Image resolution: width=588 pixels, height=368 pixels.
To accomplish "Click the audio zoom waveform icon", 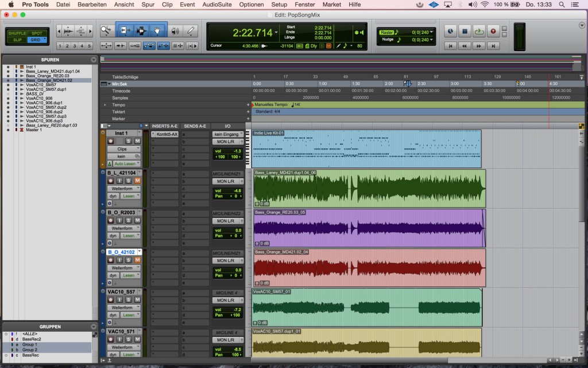I will 68,31.
